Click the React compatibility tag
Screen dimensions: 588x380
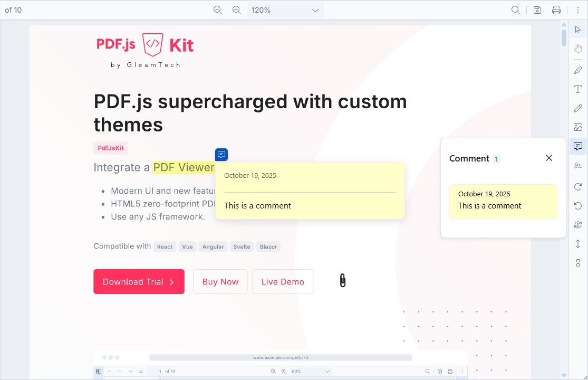[x=165, y=246]
